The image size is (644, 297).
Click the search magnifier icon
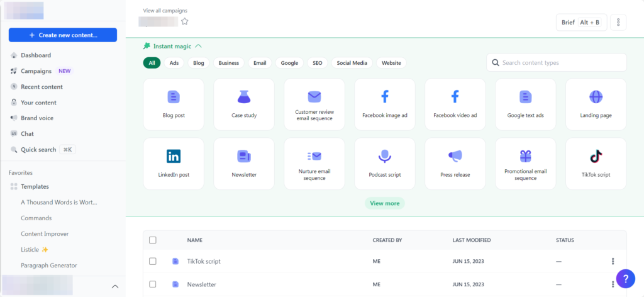[x=496, y=63]
